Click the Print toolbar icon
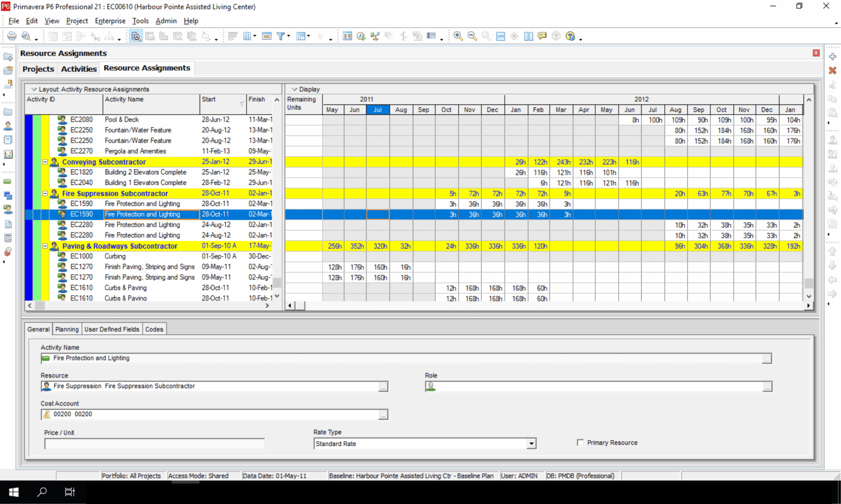841x504 pixels. [12, 36]
